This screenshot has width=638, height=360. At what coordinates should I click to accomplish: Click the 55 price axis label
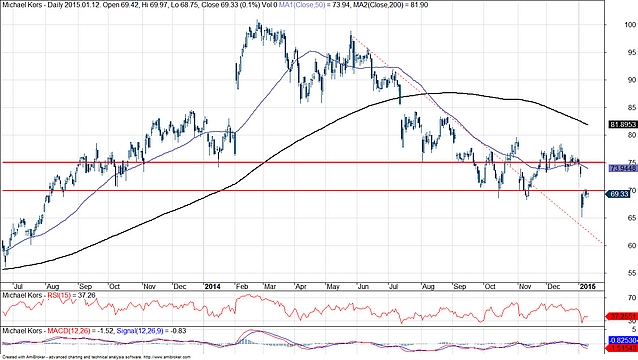point(631,273)
